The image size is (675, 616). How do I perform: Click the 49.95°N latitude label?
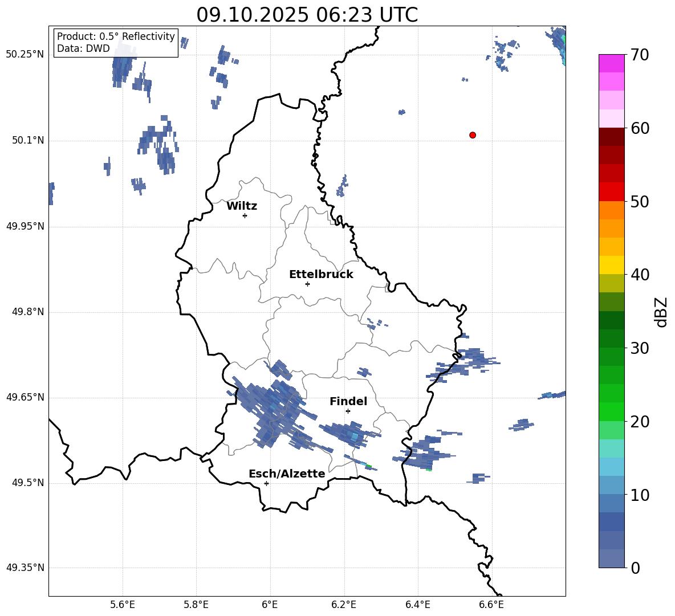pos(25,226)
